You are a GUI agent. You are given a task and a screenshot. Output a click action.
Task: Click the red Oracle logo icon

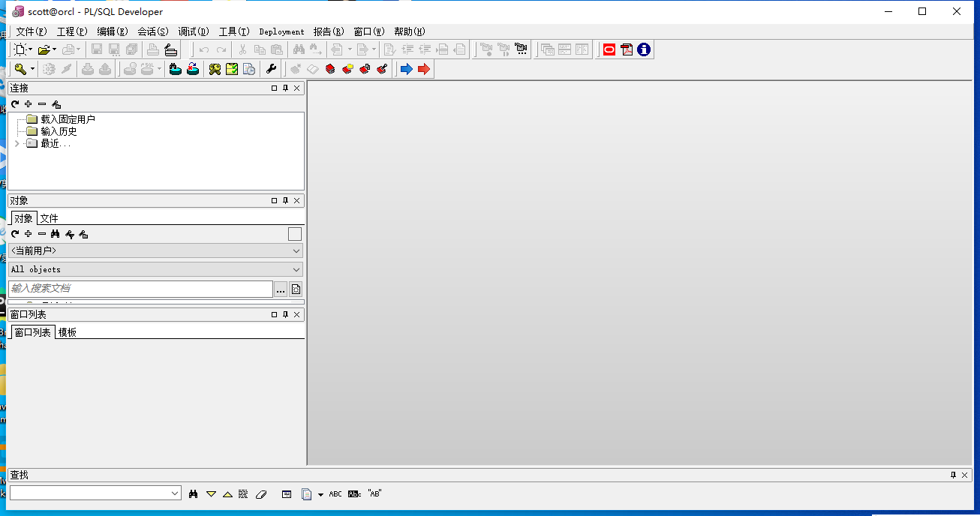coord(609,50)
